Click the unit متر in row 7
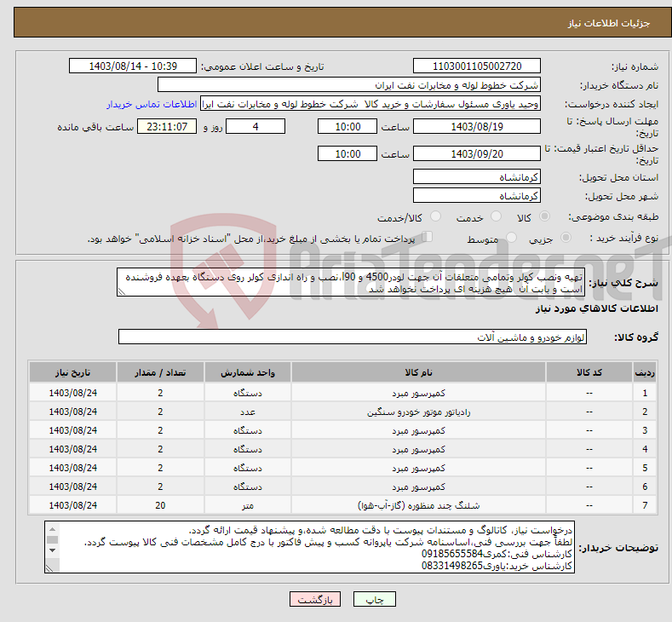Viewport: 672px width, 622px height. (x=248, y=506)
